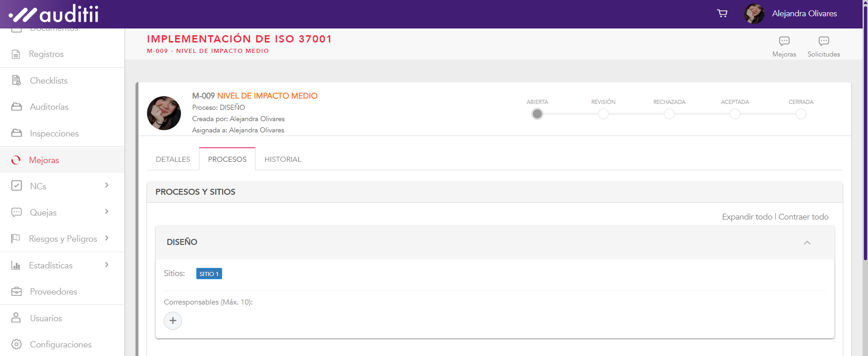
Task: Select the Usuarios person icon
Action: [16, 318]
